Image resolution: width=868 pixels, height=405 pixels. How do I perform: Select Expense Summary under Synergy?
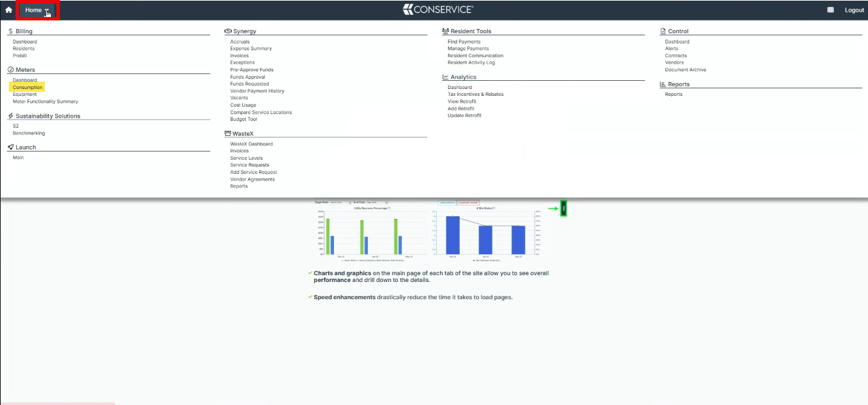[251, 49]
